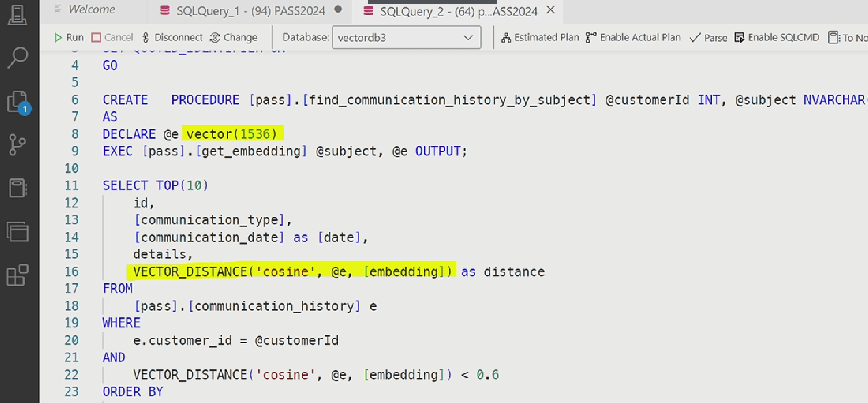The height and width of the screenshot is (403, 868).
Task: Open the Source Control branch icon
Action: pos(17,145)
